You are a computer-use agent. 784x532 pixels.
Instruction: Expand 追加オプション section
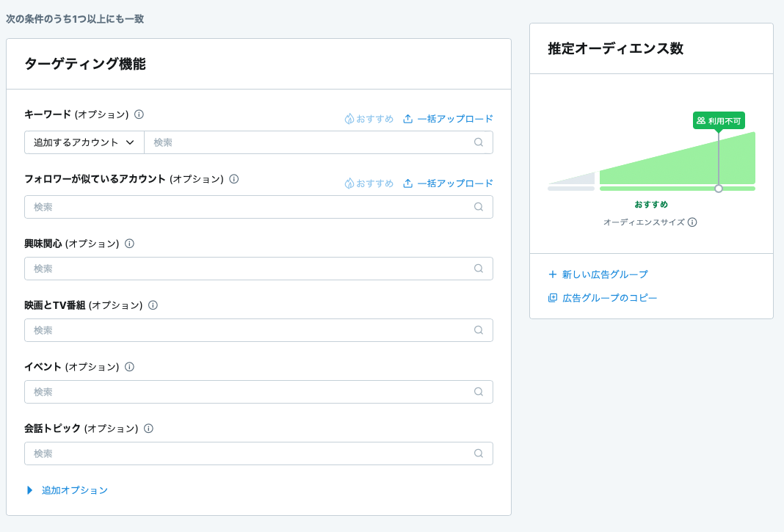[x=67, y=490]
